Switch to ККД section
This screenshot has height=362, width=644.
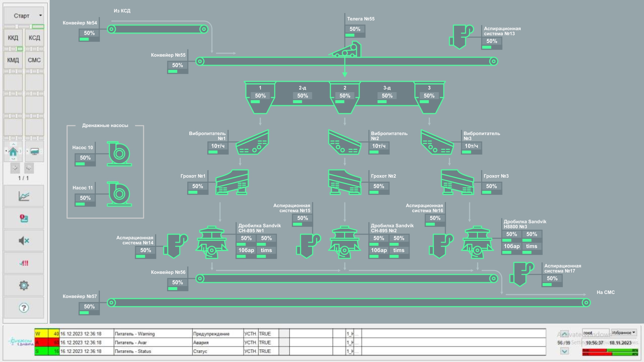tap(13, 38)
